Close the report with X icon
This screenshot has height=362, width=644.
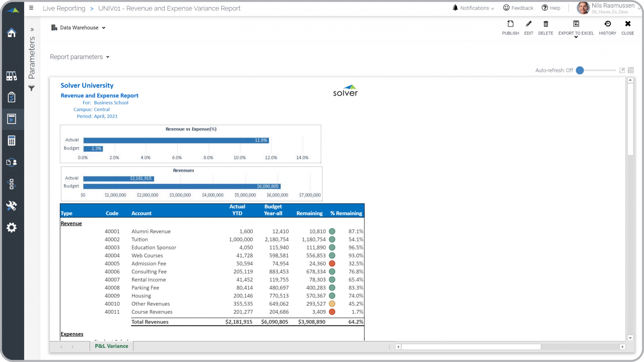tap(628, 24)
